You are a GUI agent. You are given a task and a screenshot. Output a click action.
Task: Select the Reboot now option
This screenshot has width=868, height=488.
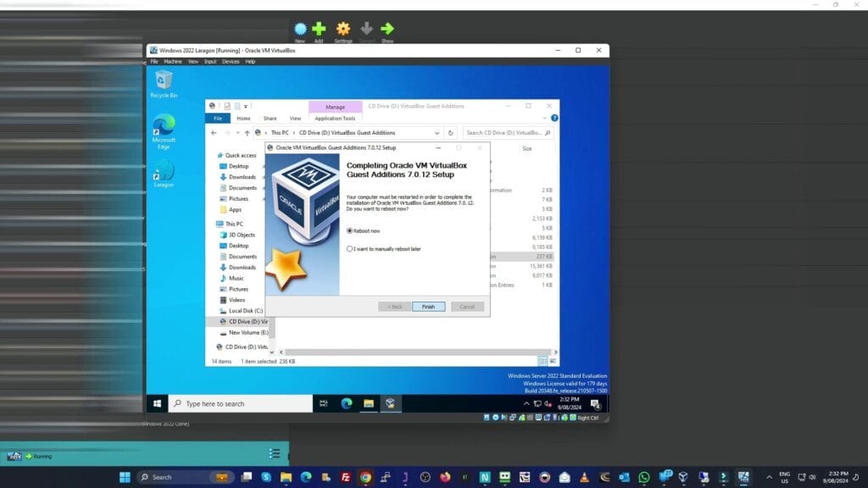(x=348, y=230)
